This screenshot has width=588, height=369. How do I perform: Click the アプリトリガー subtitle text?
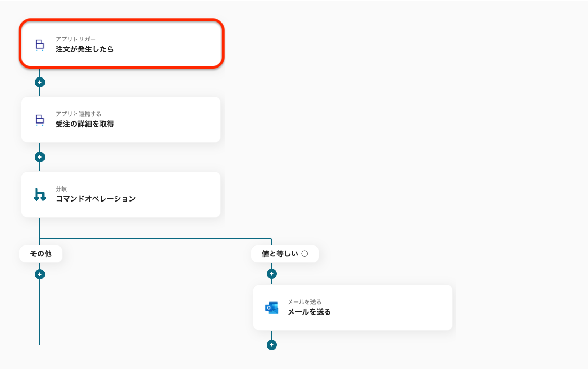point(75,39)
